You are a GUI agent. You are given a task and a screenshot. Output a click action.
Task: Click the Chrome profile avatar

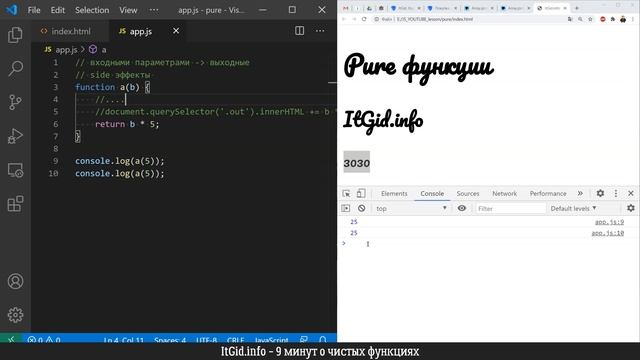[623, 19]
